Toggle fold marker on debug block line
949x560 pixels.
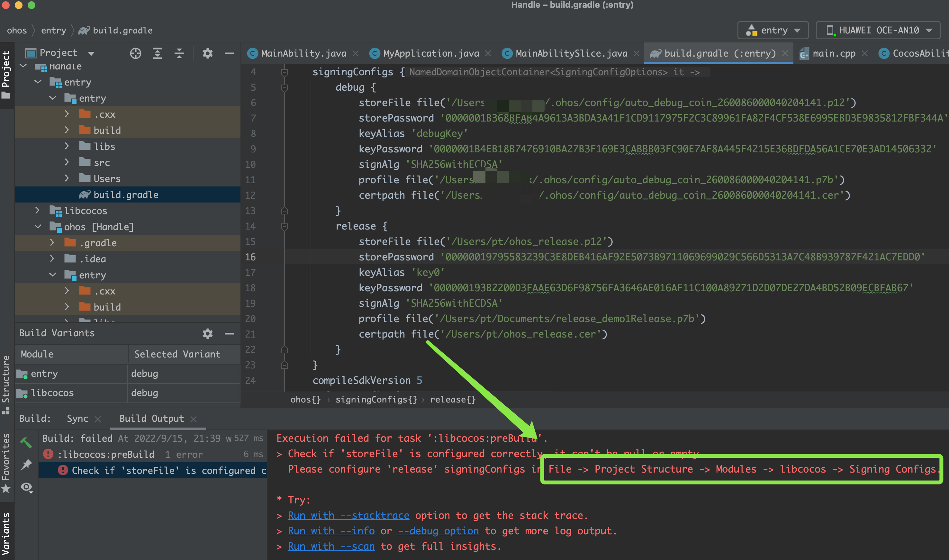coord(285,87)
